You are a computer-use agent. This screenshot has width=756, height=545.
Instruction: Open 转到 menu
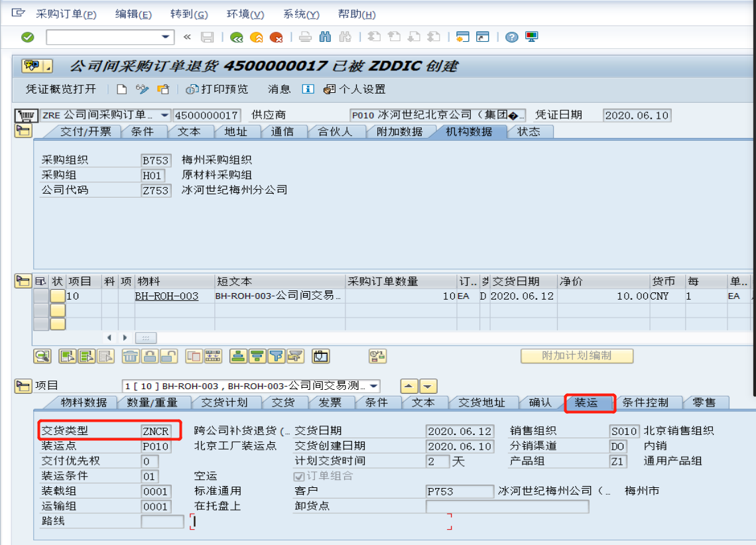coord(189,14)
